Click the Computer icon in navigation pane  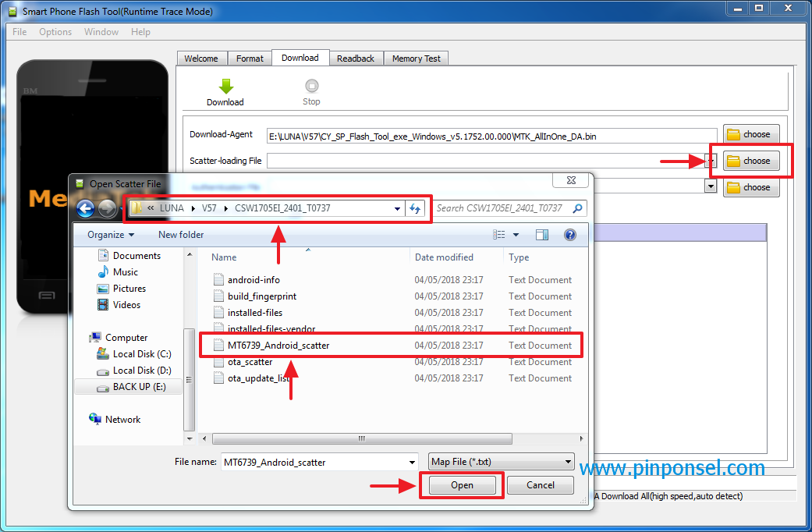94,337
